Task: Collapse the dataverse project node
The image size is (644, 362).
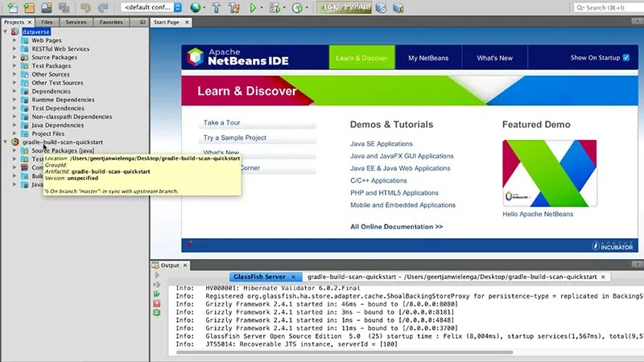Action: [6, 31]
